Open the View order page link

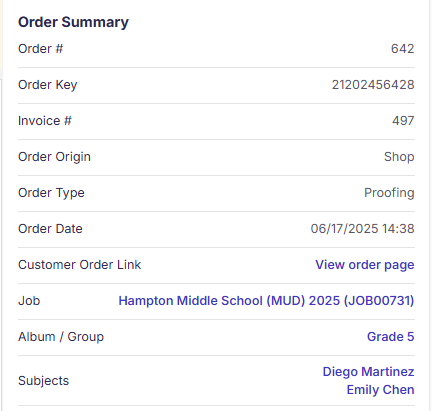[365, 265]
